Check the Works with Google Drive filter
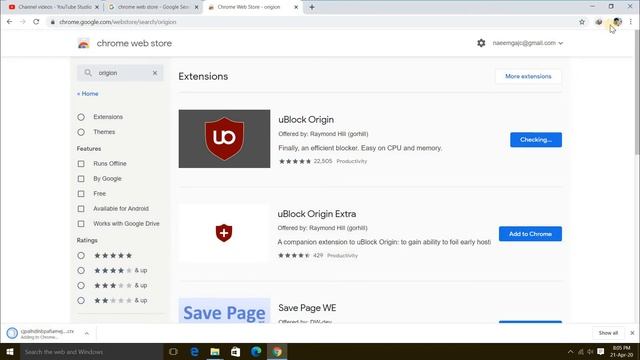This screenshot has height=360, width=640. click(81, 224)
